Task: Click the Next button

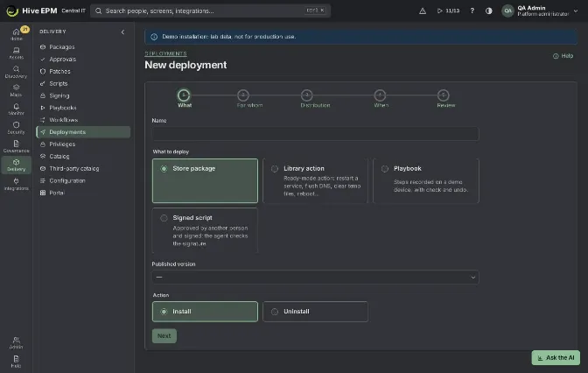Action: coord(164,336)
